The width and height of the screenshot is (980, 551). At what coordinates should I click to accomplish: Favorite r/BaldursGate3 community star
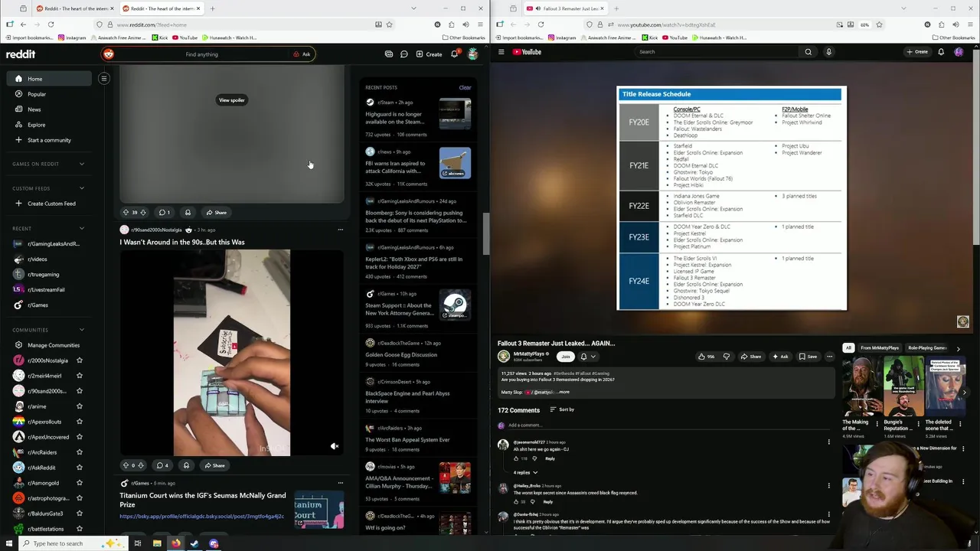[x=79, y=514]
